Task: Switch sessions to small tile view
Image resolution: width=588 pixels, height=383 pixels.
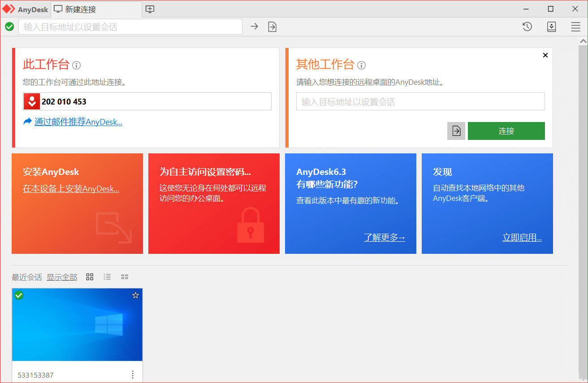Action: pyautogui.click(x=125, y=277)
